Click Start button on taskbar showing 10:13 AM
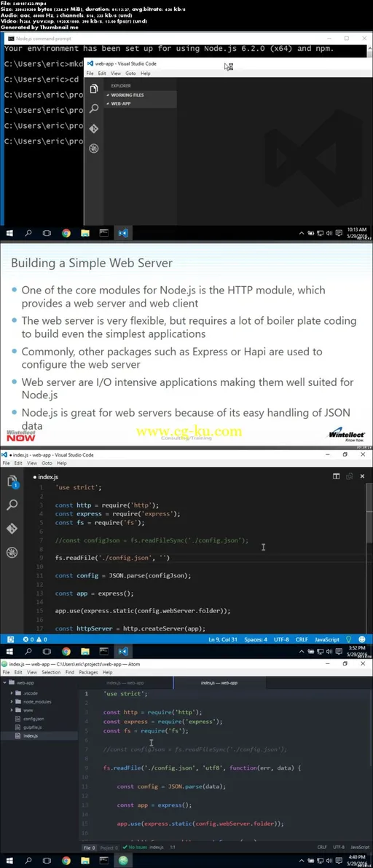Image resolution: width=373 pixels, height=868 pixels. click(9, 233)
